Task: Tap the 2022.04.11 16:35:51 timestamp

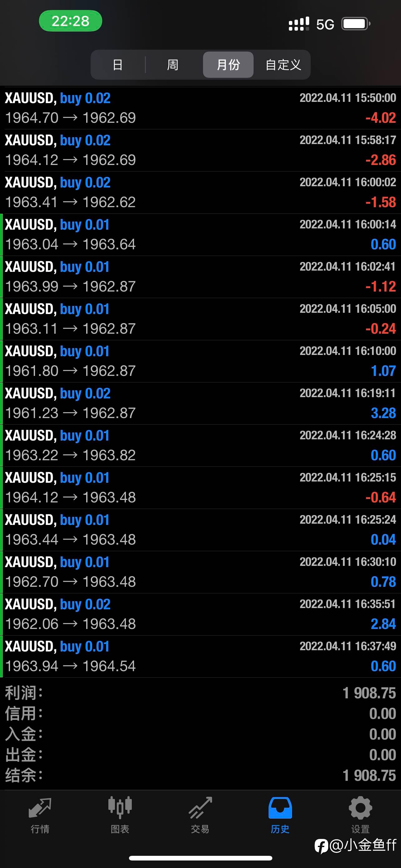Action: coord(348,604)
